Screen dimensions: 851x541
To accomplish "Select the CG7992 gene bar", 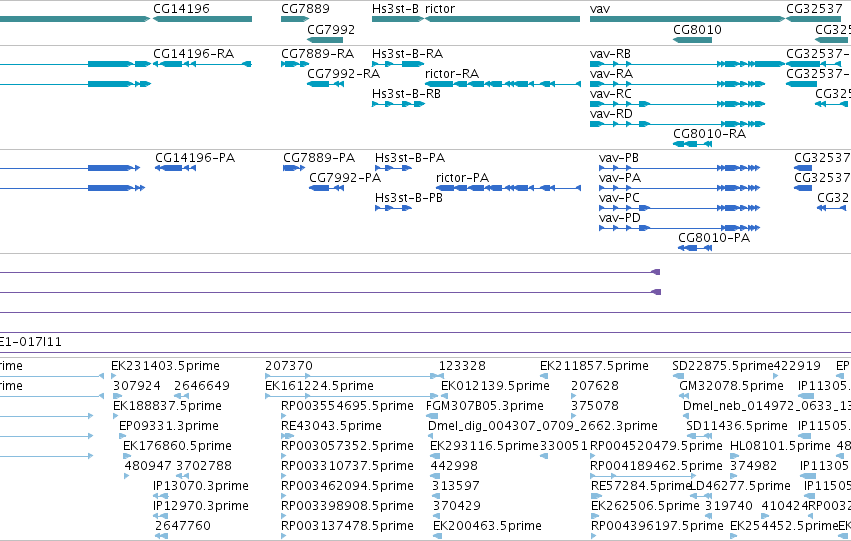I will point(325,40).
